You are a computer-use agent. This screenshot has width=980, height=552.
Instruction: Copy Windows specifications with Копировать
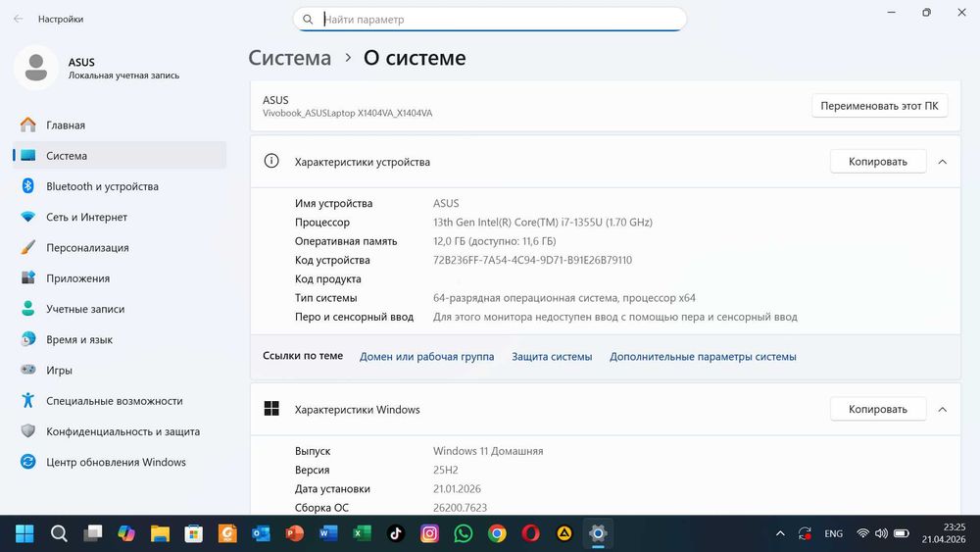(x=877, y=409)
